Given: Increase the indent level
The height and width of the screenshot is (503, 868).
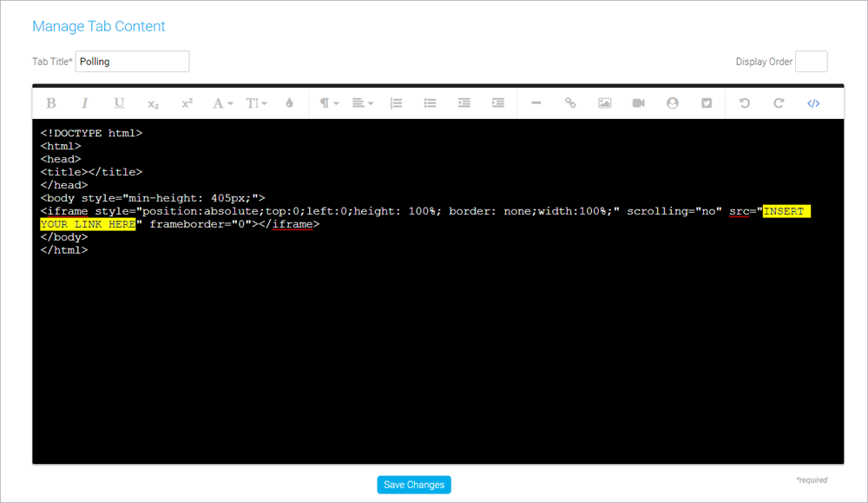Looking at the screenshot, I should [x=498, y=103].
